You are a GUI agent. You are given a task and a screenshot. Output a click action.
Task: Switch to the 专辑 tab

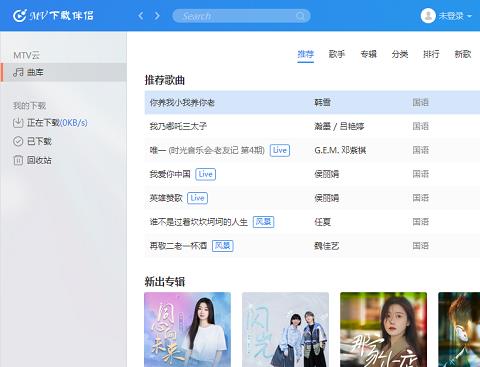pos(368,54)
